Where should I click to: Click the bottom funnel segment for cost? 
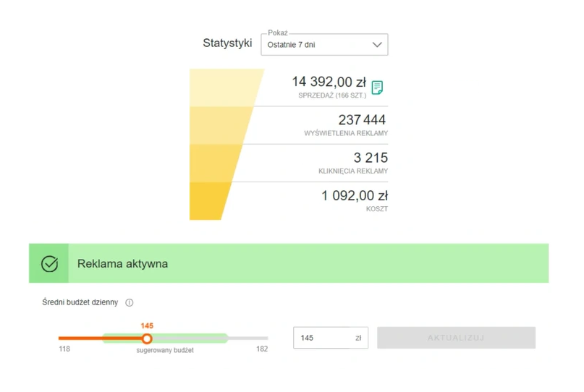tap(208, 201)
